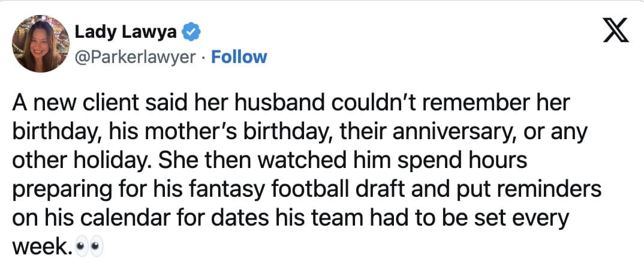Image resolution: width=644 pixels, height=264 pixels.
Task: Click the eyes emoji after 'week.'
Action: coord(90,245)
